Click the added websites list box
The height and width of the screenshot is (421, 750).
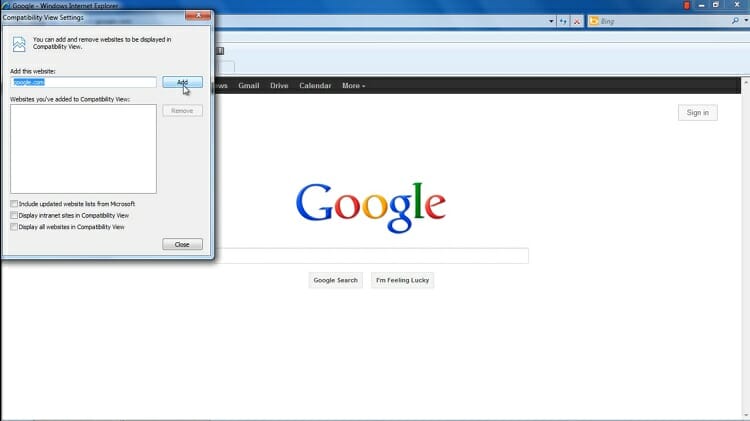83,149
